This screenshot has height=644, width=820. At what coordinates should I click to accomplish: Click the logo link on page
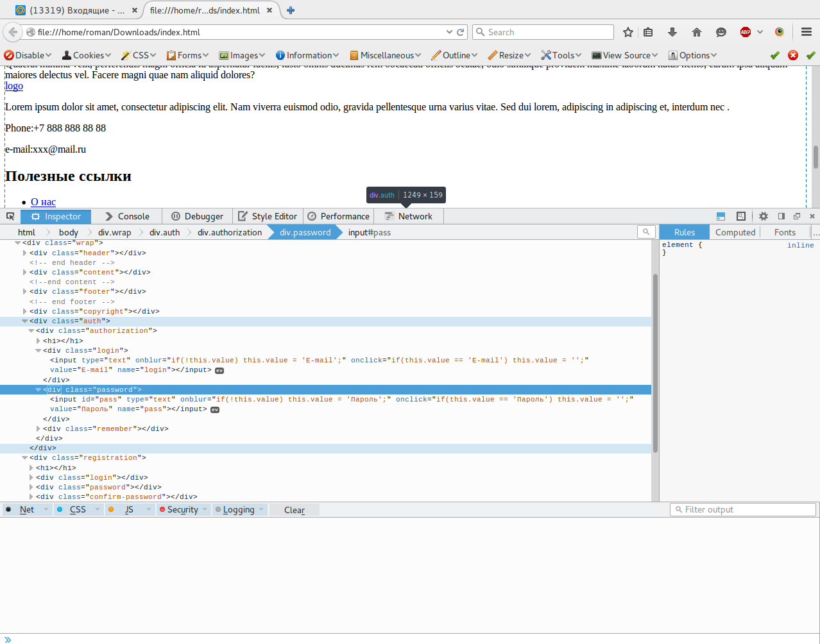point(14,86)
